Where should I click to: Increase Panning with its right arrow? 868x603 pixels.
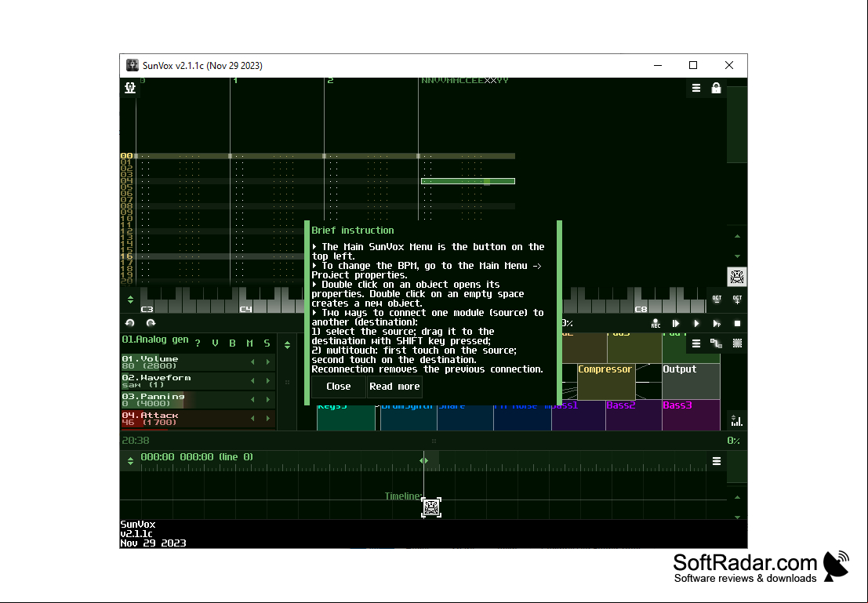(268, 400)
